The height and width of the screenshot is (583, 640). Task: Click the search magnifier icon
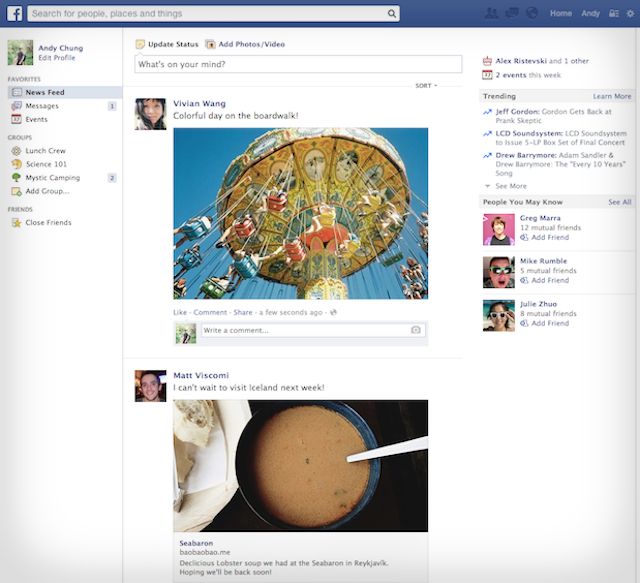click(390, 14)
